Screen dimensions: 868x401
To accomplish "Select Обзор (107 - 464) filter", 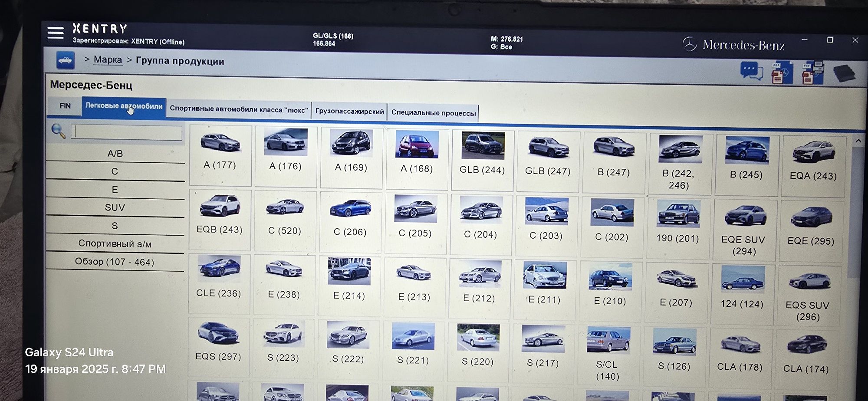I will [x=115, y=262].
